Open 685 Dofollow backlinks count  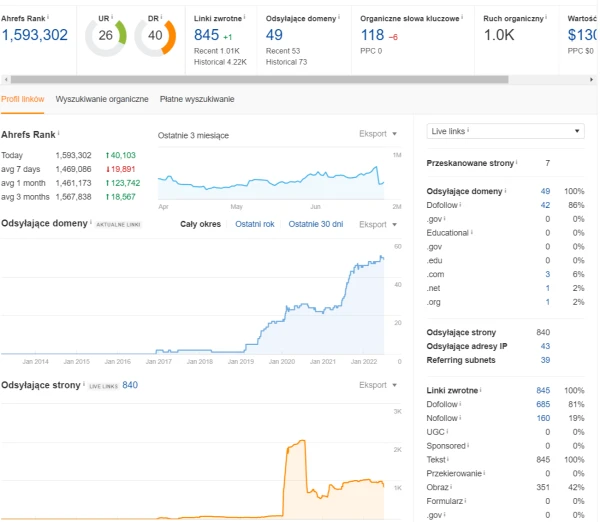(x=543, y=404)
